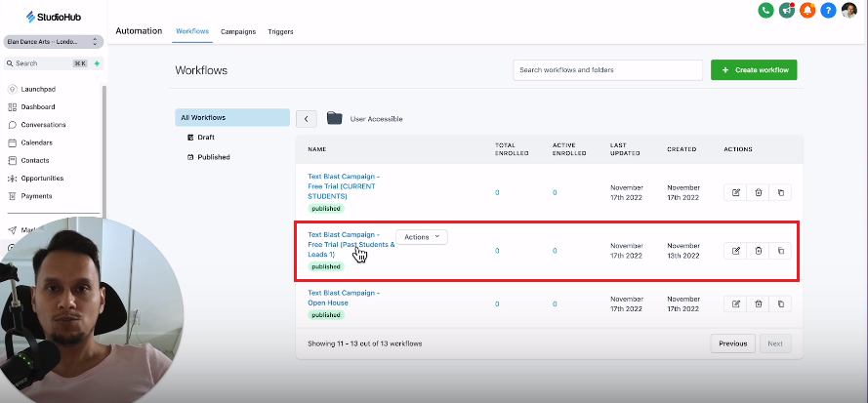Screen dimensions: 868x403
Task: Click the green phone dialer icon
Action: click(x=765, y=10)
